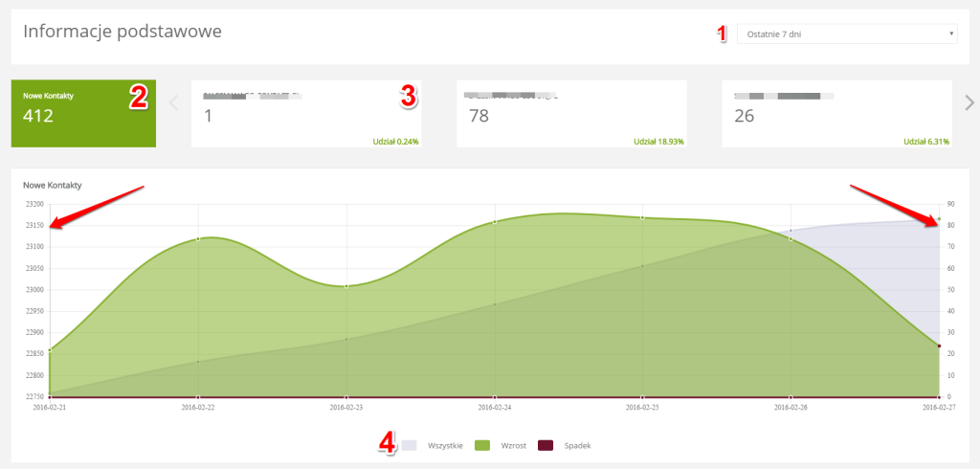The image size is (980, 469).
Task: Open the "Ostatnie 7 dni" period dropdown
Action: (847, 33)
